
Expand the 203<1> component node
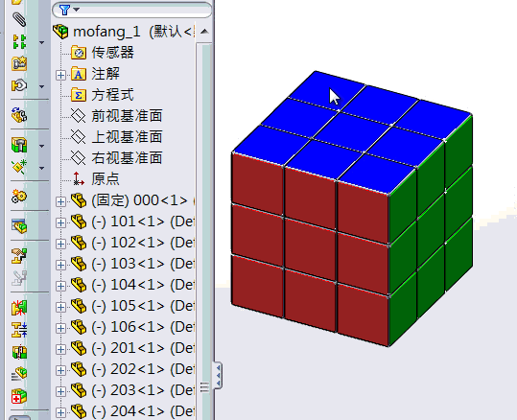[x=60, y=391]
